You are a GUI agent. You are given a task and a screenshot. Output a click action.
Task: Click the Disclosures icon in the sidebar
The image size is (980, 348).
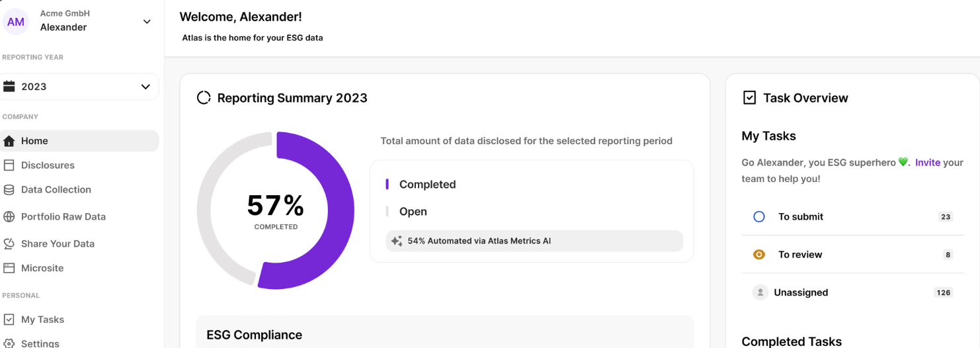pyautogui.click(x=9, y=165)
